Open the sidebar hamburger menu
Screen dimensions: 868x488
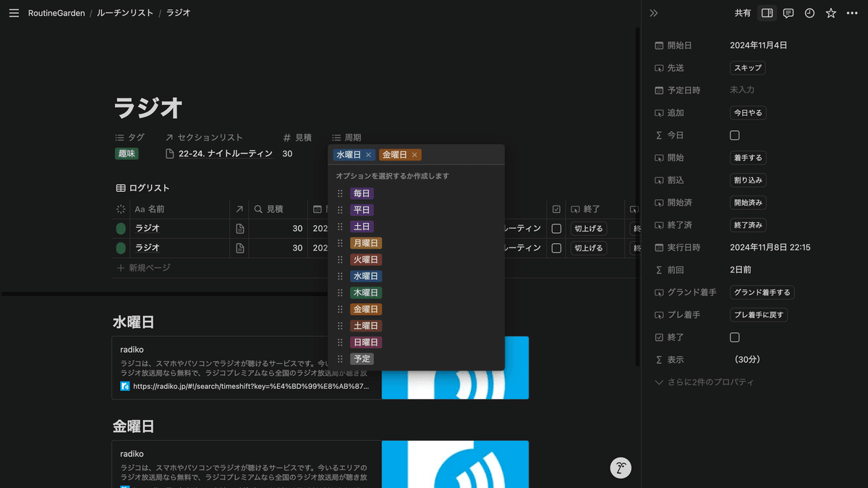[x=14, y=13]
